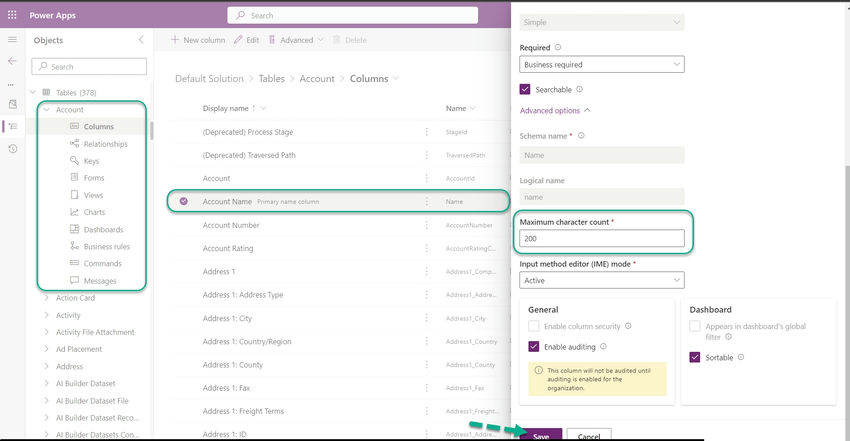Collapse the Account tree node
Image resolution: width=850 pixels, height=441 pixels.
(47, 109)
